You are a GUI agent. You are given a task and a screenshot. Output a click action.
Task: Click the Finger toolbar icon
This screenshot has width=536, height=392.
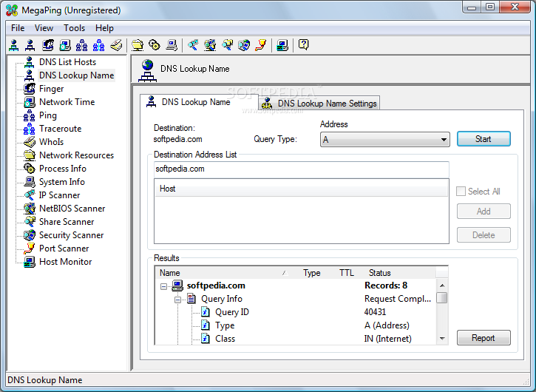48,45
